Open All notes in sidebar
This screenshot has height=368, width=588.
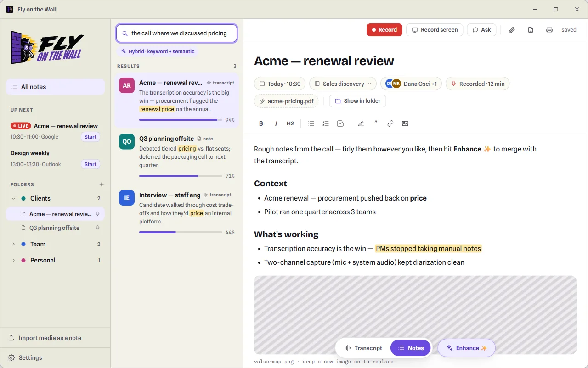[55, 87]
